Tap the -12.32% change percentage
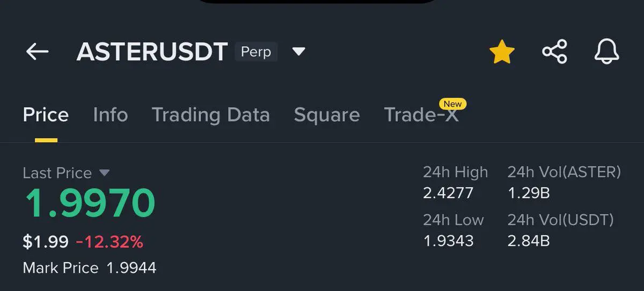644x291 pixels. [x=109, y=242]
